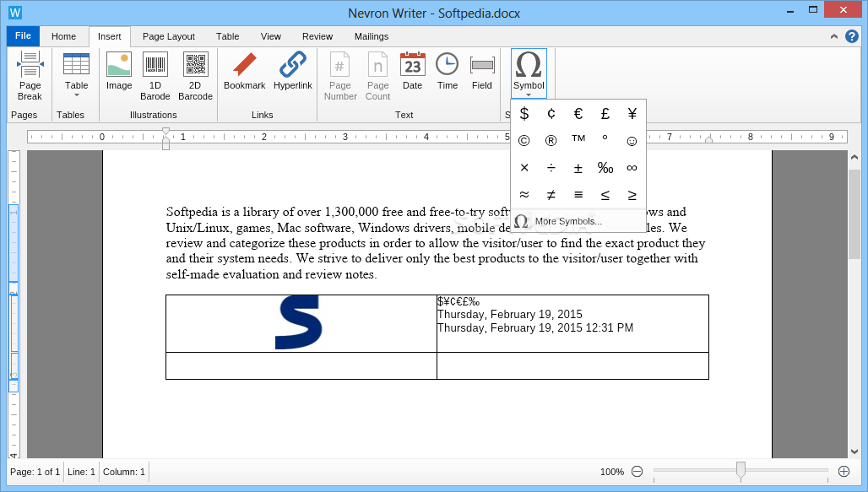Switch to the Table ribbon tab
The width and height of the screenshot is (868, 492).
[x=227, y=36]
